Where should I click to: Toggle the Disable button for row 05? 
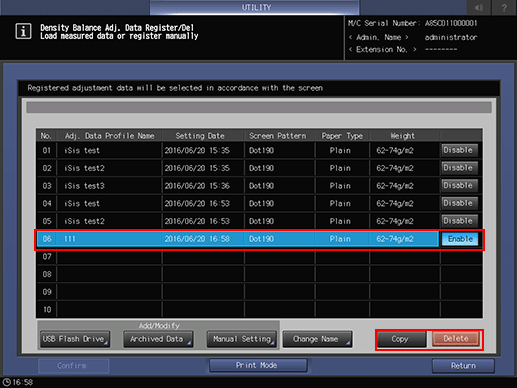459,221
